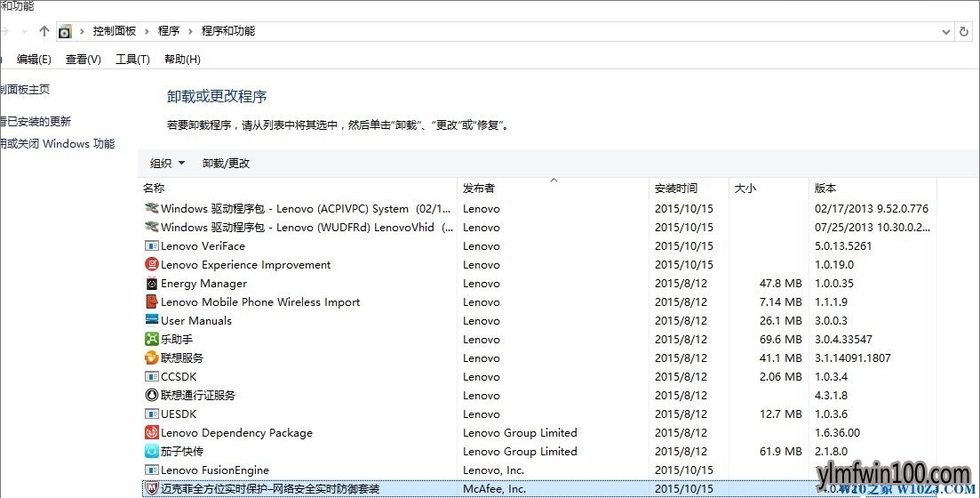Click the 联想通行证服务 program icon
This screenshot has height=498, width=980.
[x=151, y=396]
